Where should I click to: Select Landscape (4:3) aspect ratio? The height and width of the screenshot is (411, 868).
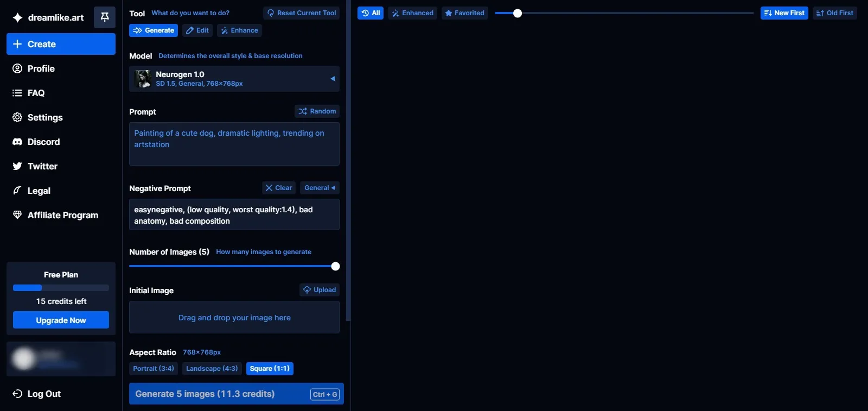point(212,369)
